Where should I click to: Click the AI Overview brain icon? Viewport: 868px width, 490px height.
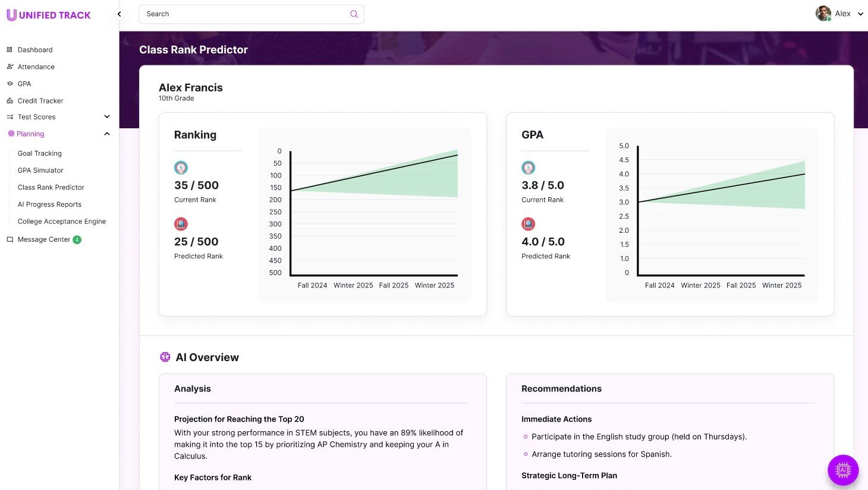(165, 357)
